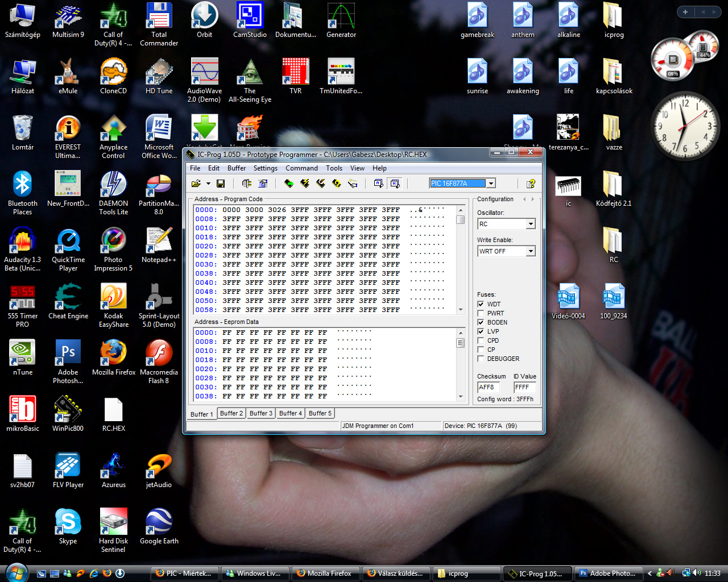Open the Cheat Engine desktop icon
Screen dimensions: 728x582
pyautogui.click(x=68, y=302)
